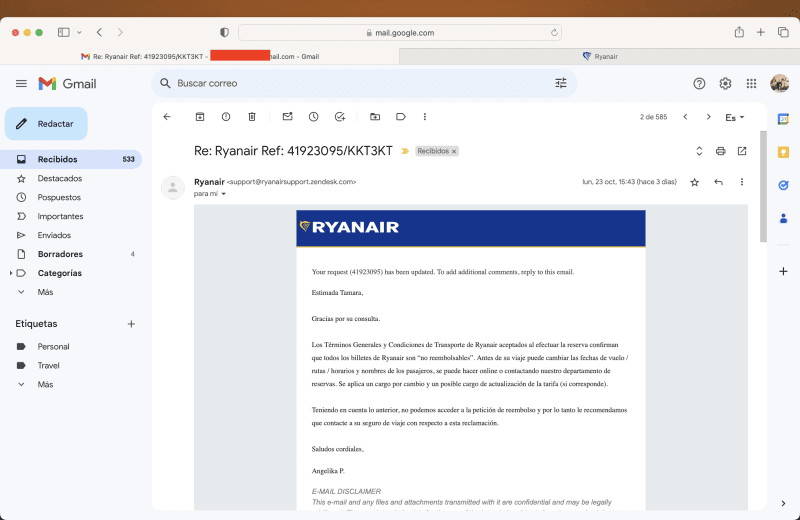Click the email content scrollbar
Screen dimensions: 800x520
click(763, 187)
